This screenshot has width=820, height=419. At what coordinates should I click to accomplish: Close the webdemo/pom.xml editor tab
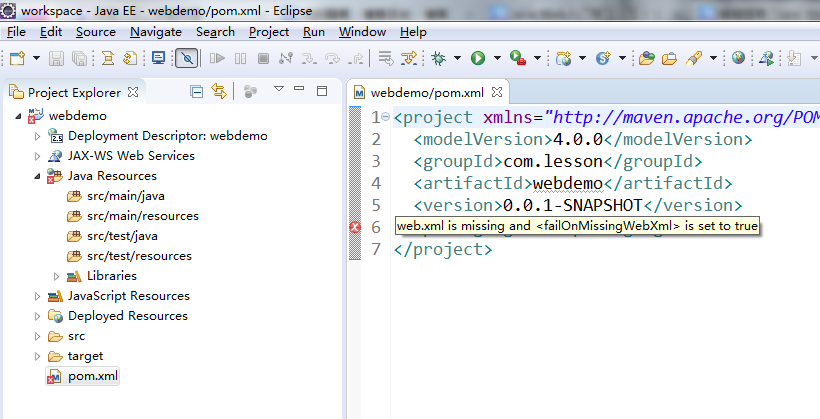tap(497, 92)
